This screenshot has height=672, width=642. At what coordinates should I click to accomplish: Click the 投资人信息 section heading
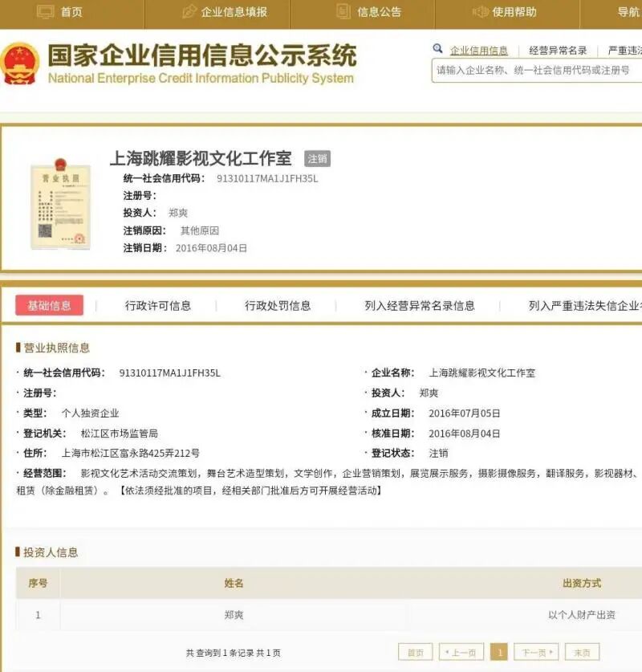click(x=51, y=552)
